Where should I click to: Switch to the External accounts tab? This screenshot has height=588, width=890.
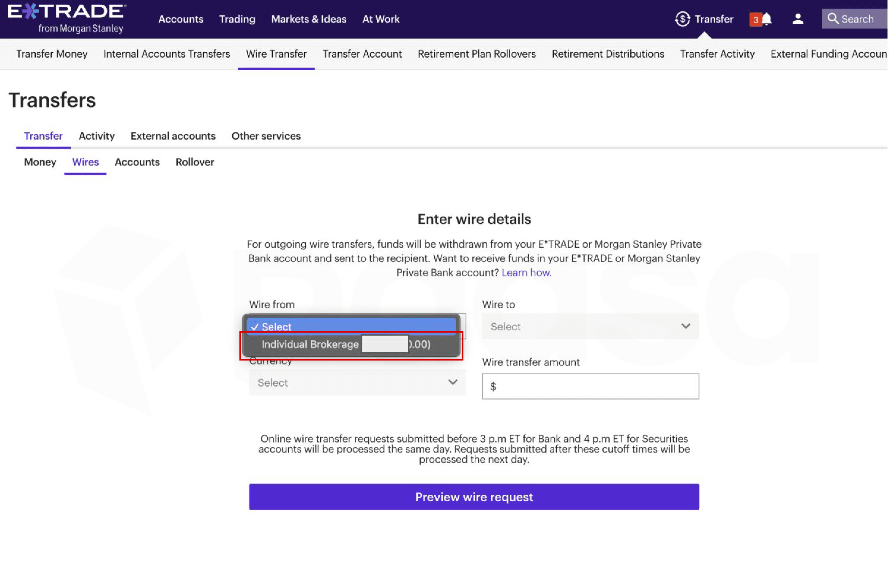pos(173,136)
